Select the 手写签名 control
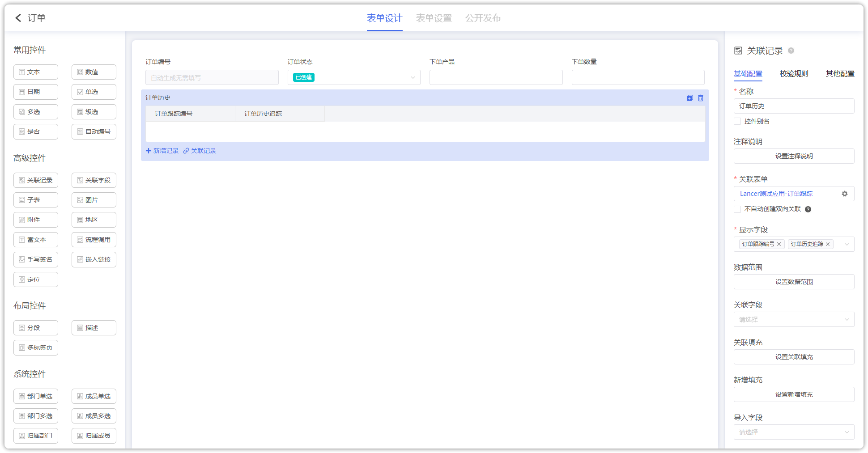This screenshot has height=453, width=868. pos(36,259)
